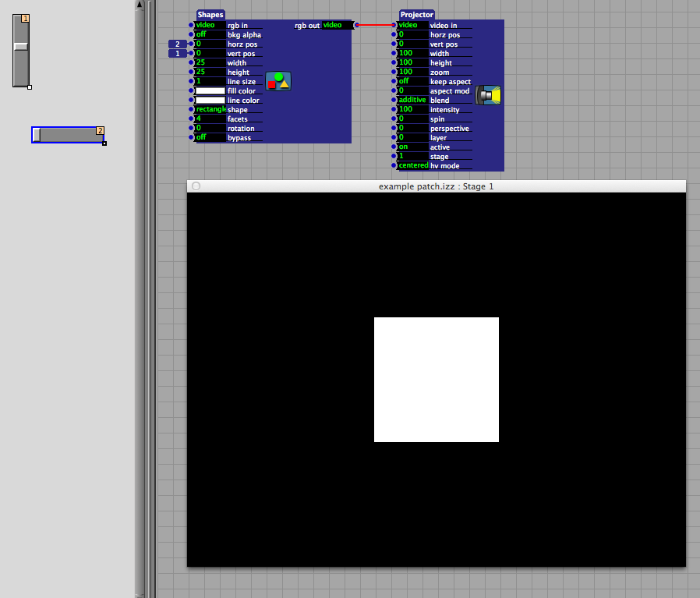Select control link 2 on horz pos
The image size is (700, 598).
pos(178,44)
